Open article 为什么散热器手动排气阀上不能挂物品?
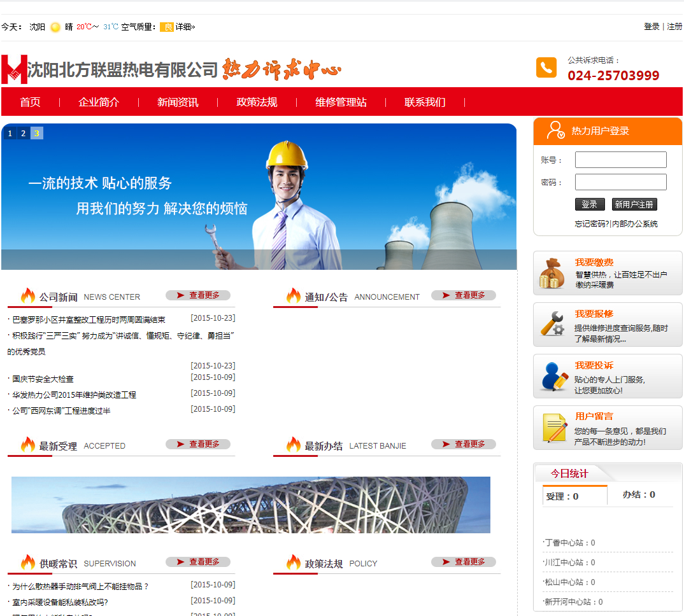This screenshot has height=616, width=684. 80,587
